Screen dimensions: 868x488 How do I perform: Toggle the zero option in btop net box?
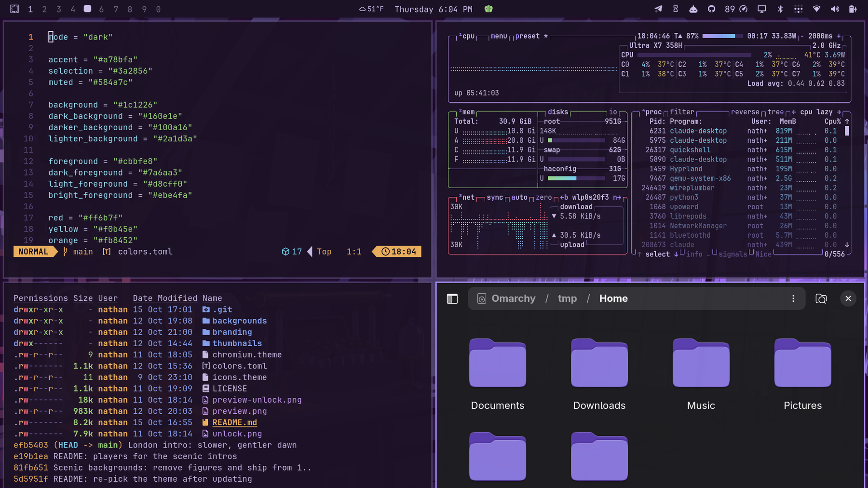(543, 197)
